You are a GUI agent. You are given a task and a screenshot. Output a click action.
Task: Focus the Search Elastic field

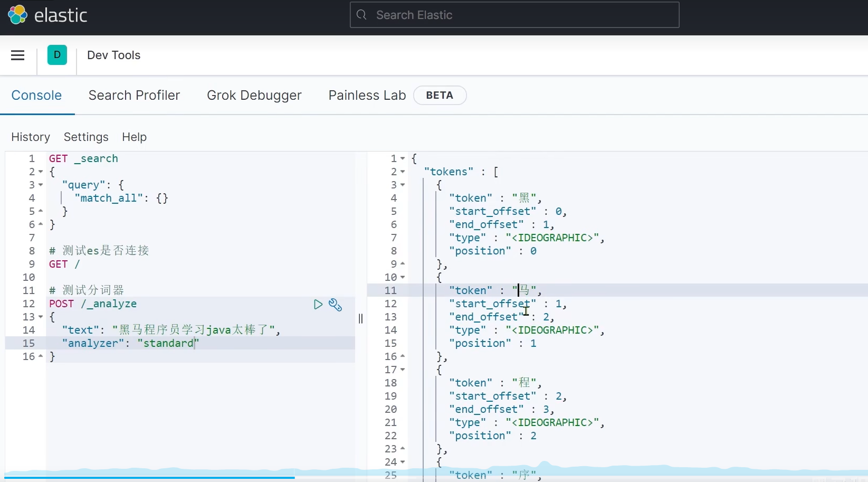514,15
